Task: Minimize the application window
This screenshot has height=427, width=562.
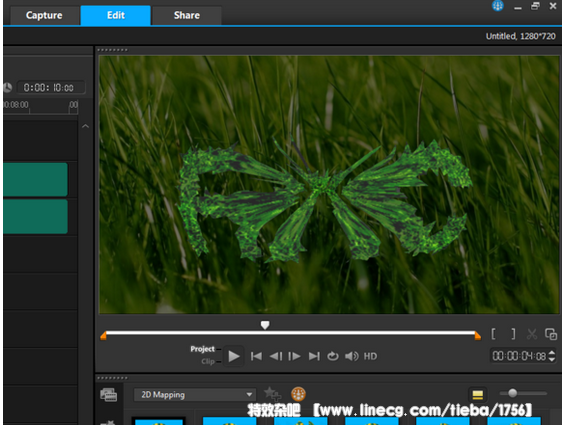Action: coord(518,7)
